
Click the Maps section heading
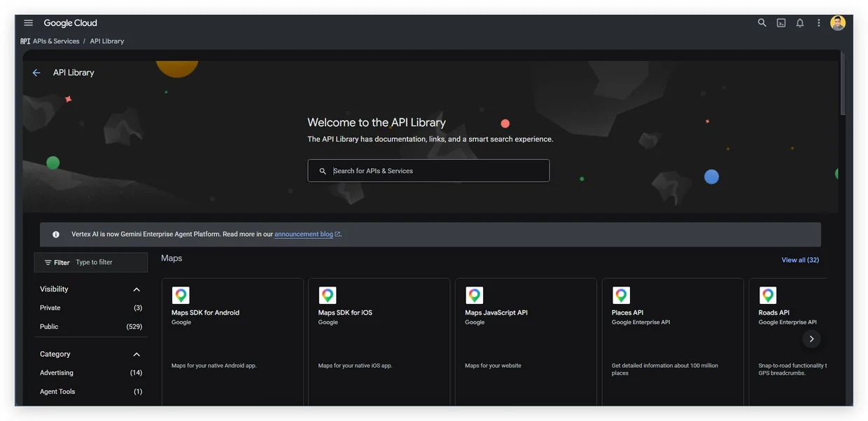[171, 258]
